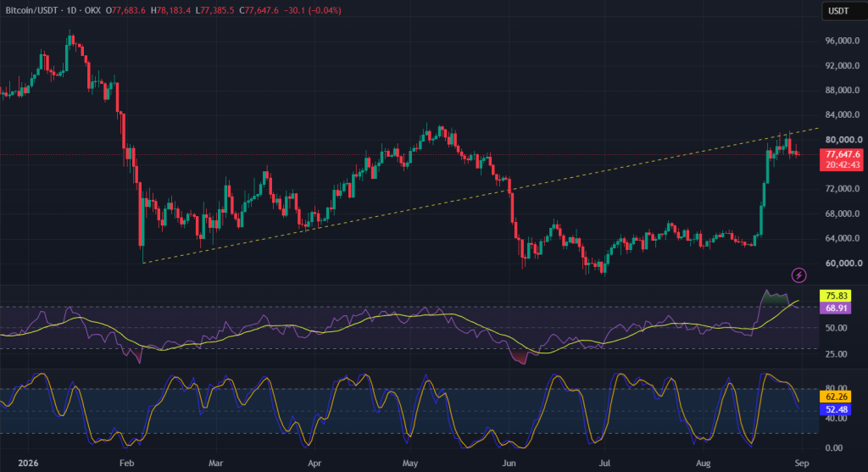The width and height of the screenshot is (868, 472).
Task: Click the Aug date axis label
Action: pos(703,464)
